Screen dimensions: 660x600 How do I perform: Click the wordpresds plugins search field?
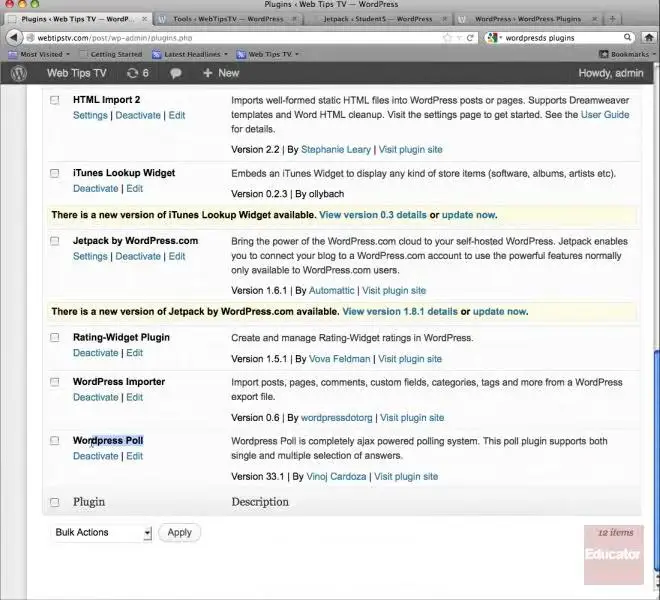pyautogui.click(x=562, y=38)
